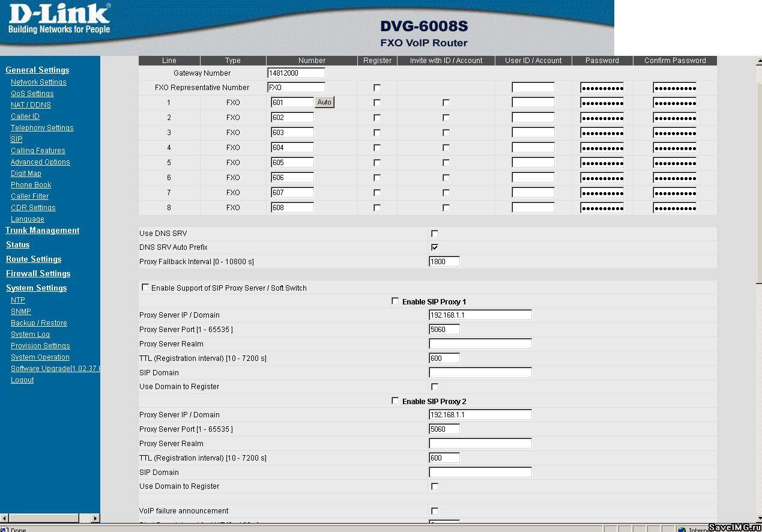Edit SIP Proxy 2 Server IP field

pos(480,415)
